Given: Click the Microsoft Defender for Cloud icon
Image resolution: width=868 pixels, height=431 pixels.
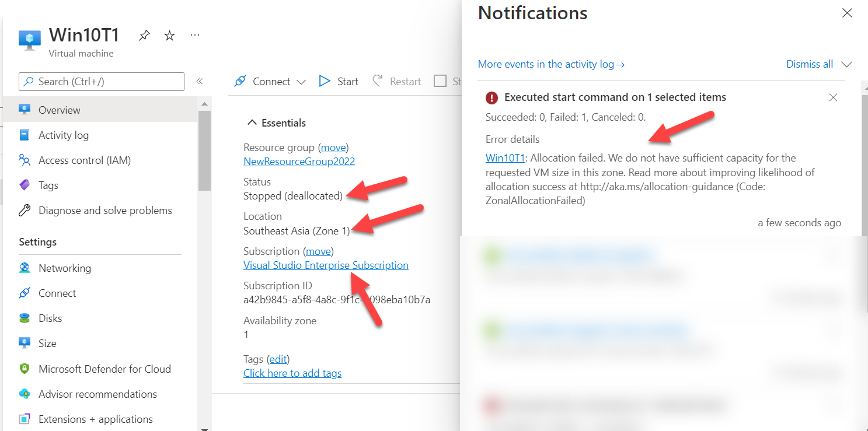Looking at the screenshot, I should pos(24,369).
